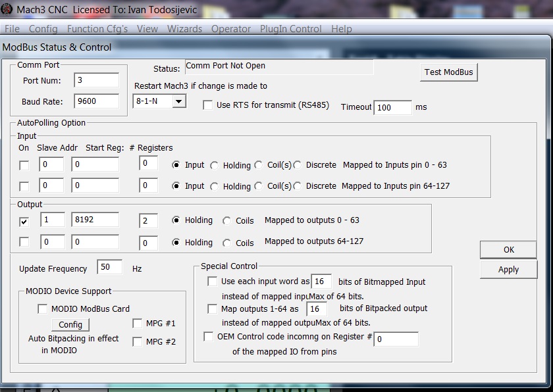Select Coils radio for outputs 64-127
The height and width of the screenshot is (392, 553).
pos(226,243)
